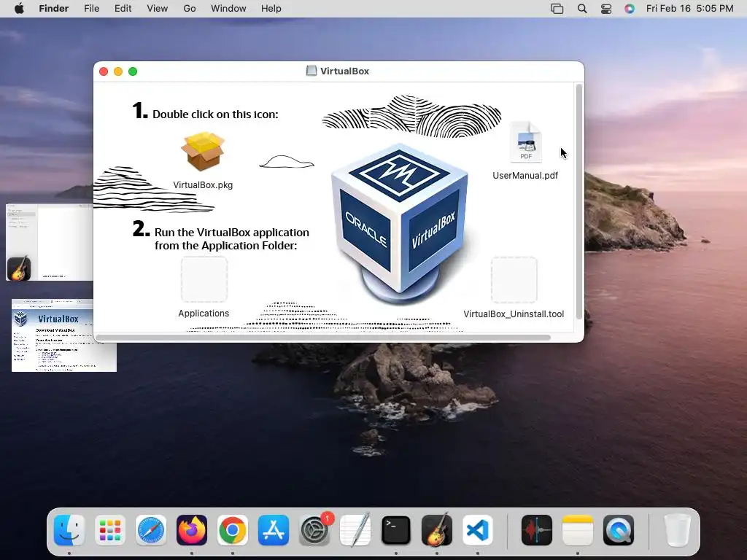Open Visual Studio Code from the Dock
Image resolution: width=747 pixels, height=560 pixels.
478,530
